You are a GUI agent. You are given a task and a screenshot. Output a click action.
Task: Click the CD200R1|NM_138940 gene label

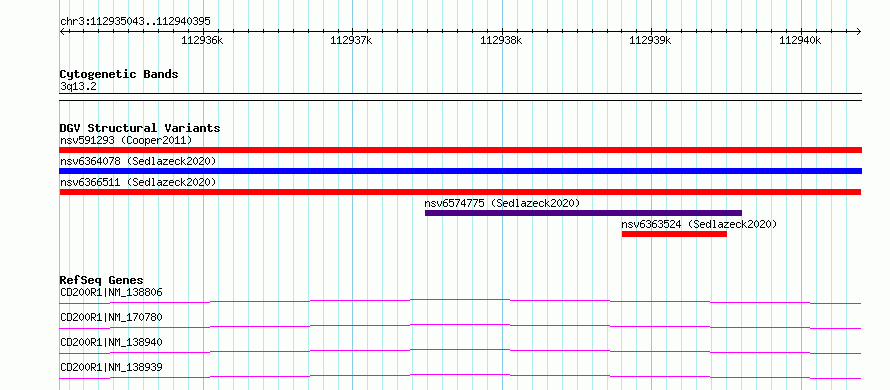coord(111,342)
